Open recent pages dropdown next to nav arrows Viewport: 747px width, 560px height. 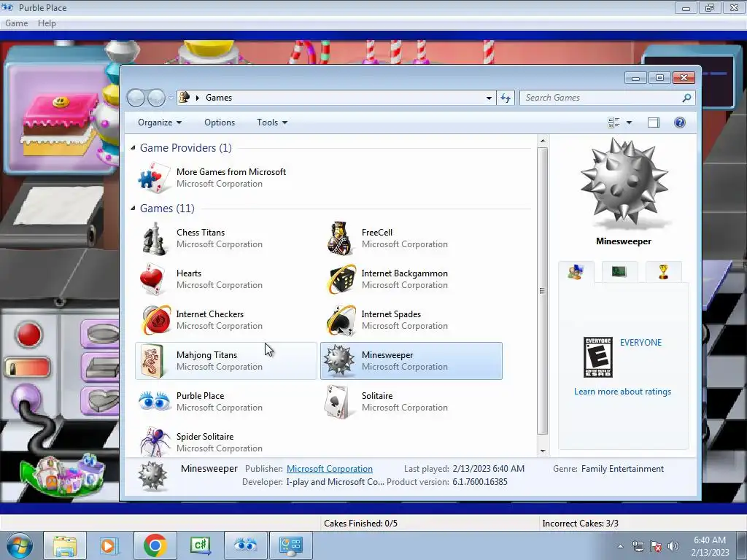(171, 98)
